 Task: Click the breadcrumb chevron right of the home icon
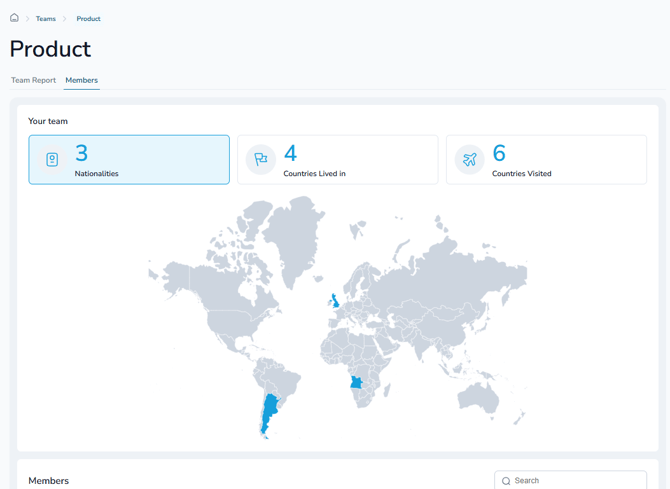[x=28, y=19]
